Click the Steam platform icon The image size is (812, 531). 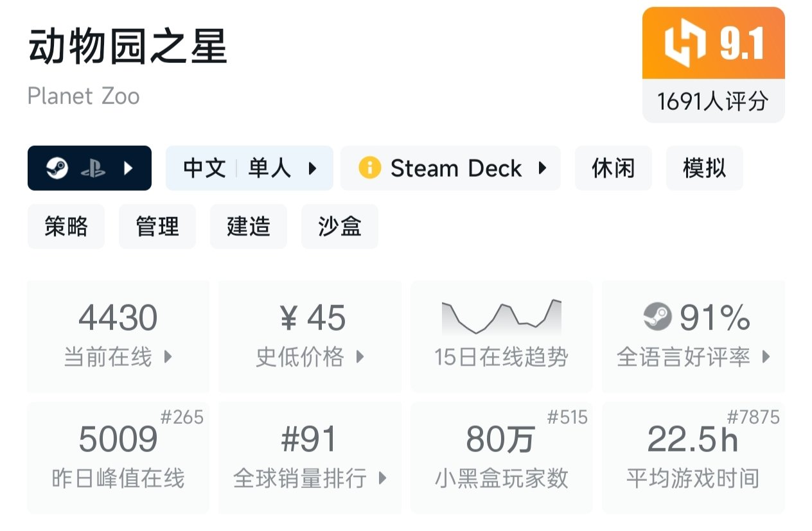pos(57,168)
